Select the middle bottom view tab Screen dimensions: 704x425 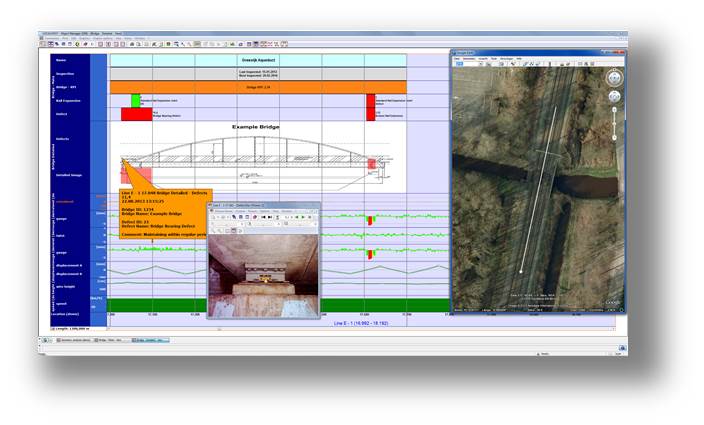[111, 340]
